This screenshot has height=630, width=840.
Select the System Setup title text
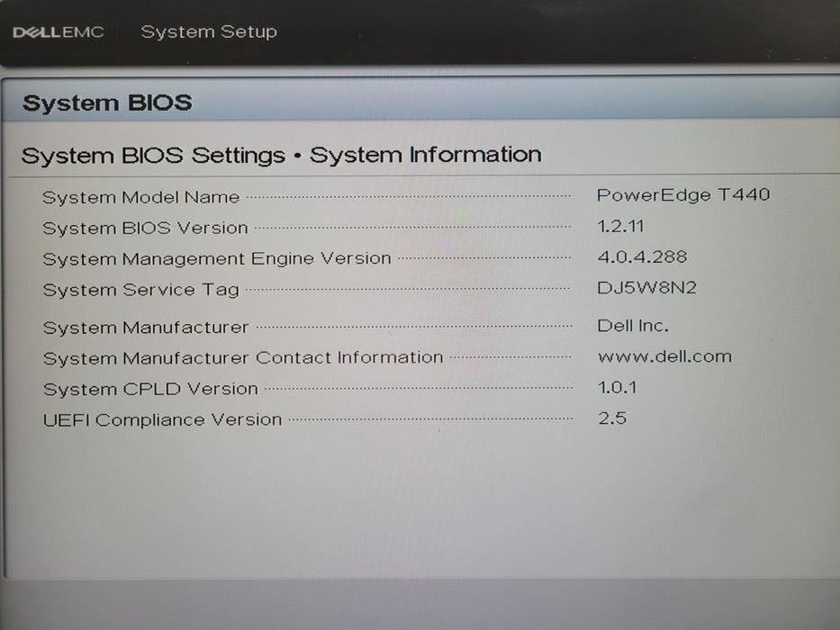point(209,31)
